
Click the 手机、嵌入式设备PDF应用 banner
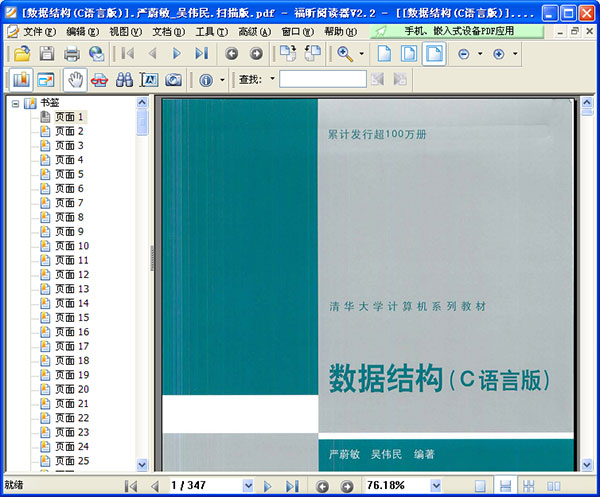(457, 31)
